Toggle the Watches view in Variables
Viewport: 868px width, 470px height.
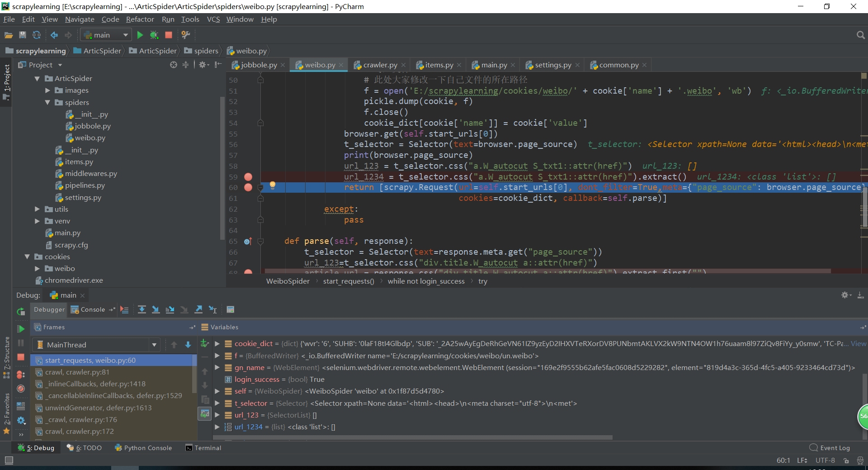[x=205, y=413]
